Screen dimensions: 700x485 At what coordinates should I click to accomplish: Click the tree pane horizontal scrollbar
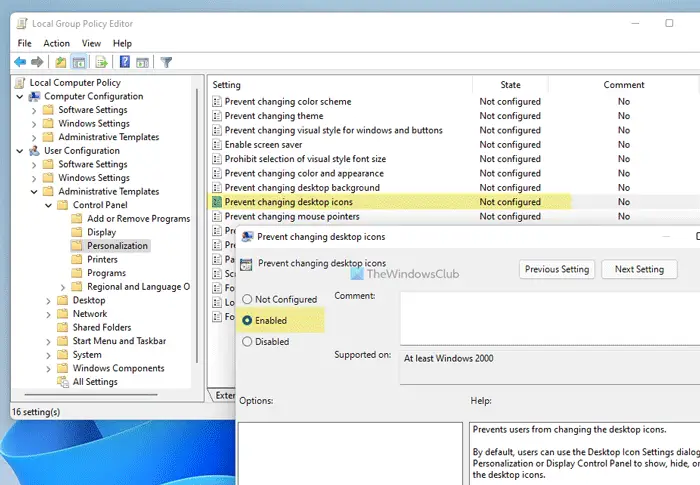tap(91, 395)
